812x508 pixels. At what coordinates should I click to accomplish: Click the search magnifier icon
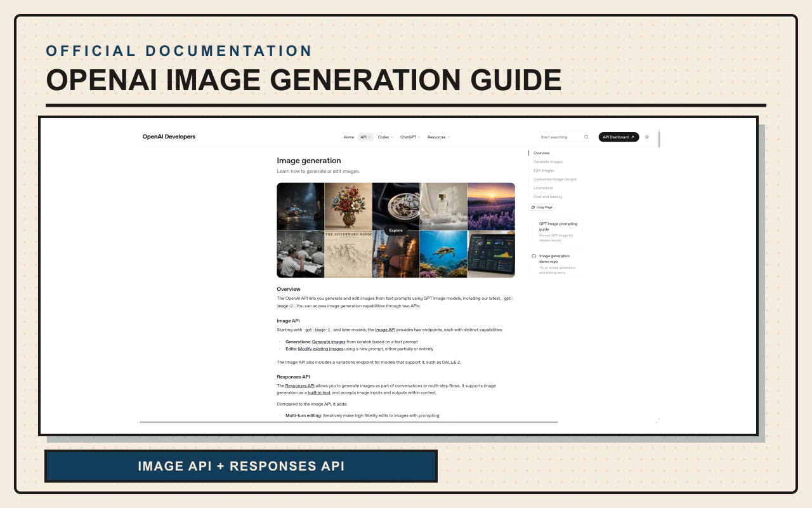[x=586, y=137]
